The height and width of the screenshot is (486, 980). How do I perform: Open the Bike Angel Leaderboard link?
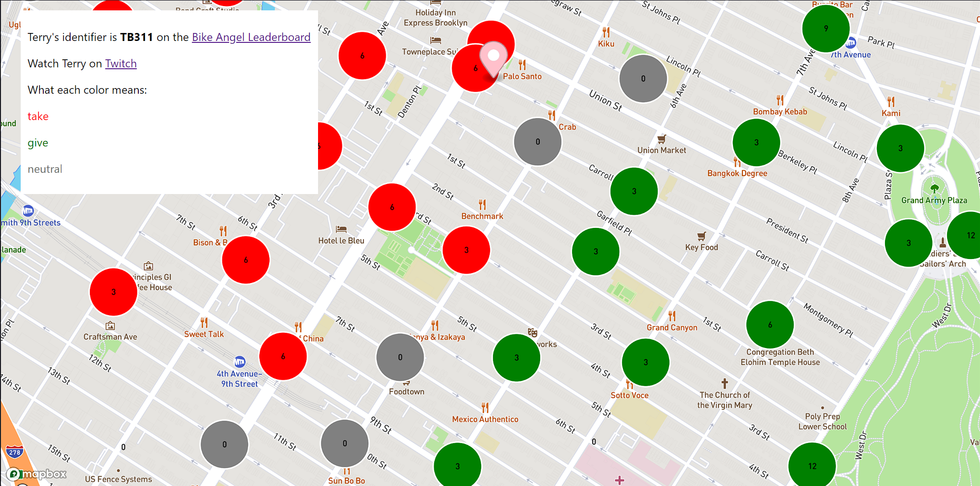pyautogui.click(x=251, y=37)
